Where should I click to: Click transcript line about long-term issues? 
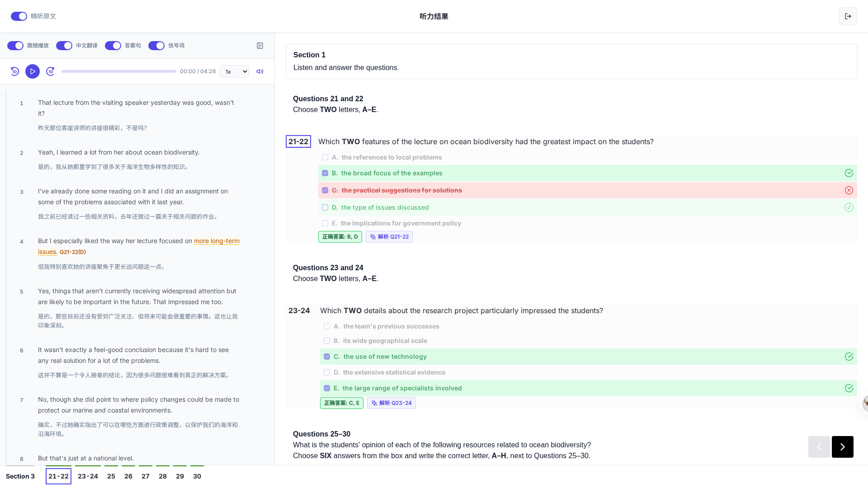139,246
